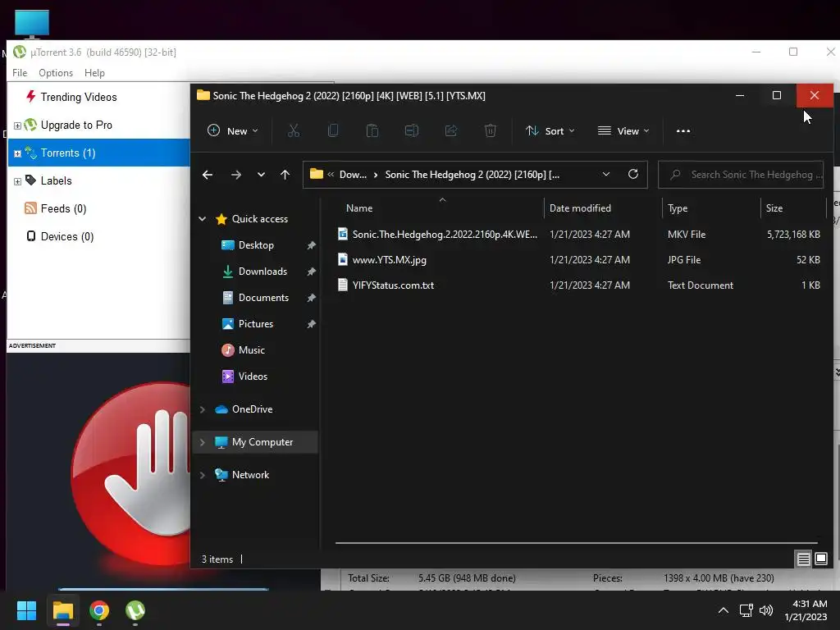Screen dimensions: 840x630
Task: Open the Sort dropdown in Explorer
Action: (x=550, y=130)
